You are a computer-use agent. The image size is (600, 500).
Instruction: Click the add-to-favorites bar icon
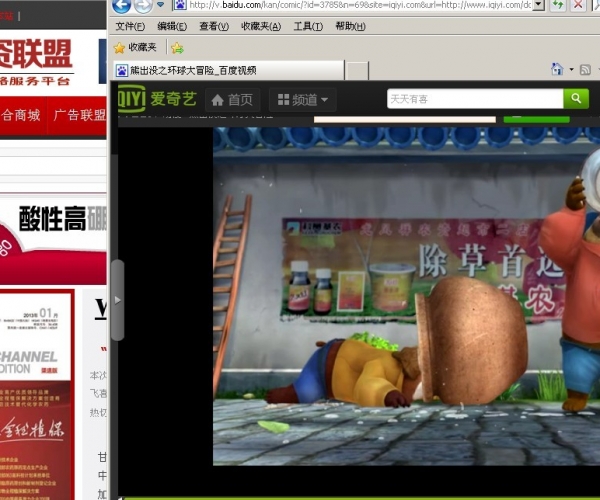tap(177, 47)
